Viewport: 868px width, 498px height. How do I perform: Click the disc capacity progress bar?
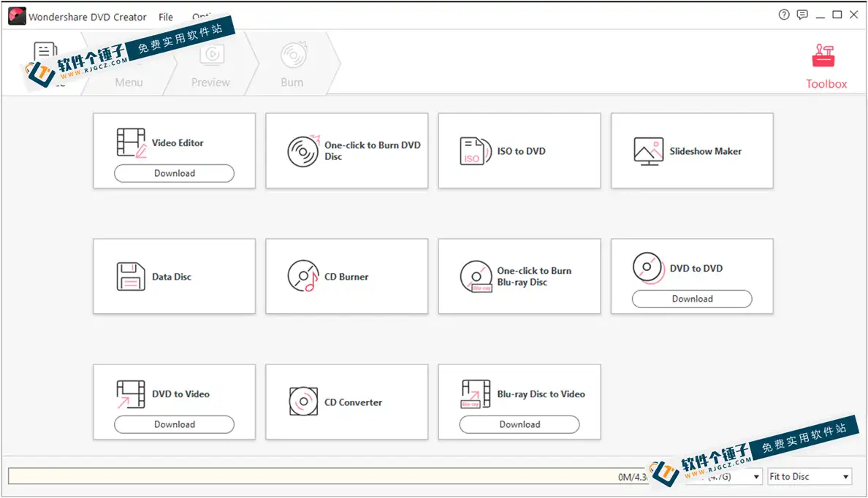330,476
